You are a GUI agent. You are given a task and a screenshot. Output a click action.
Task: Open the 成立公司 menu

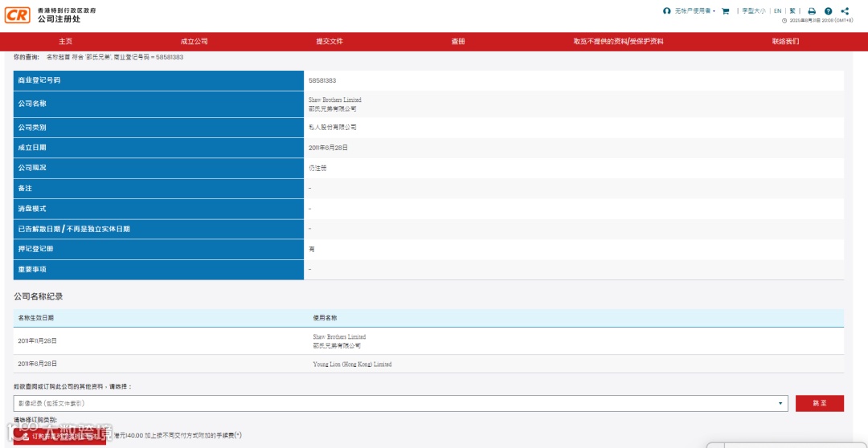pos(194,42)
